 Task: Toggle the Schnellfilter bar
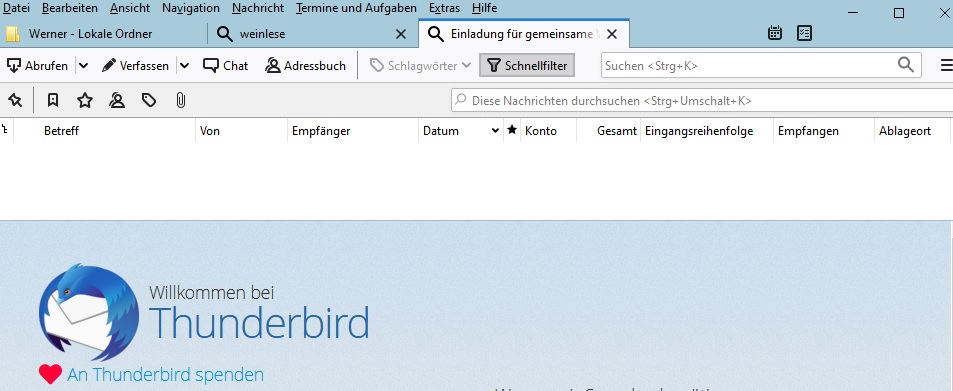pyautogui.click(x=527, y=66)
